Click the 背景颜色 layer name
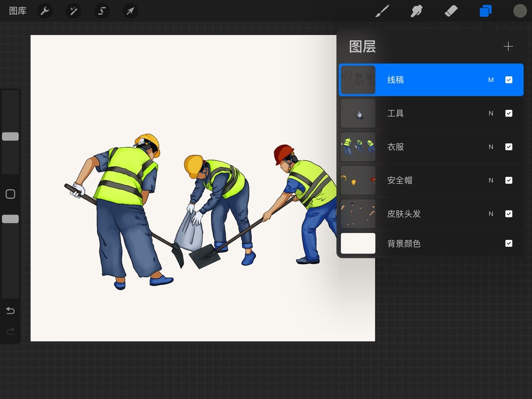The height and width of the screenshot is (399, 532). tap(404, 244)
